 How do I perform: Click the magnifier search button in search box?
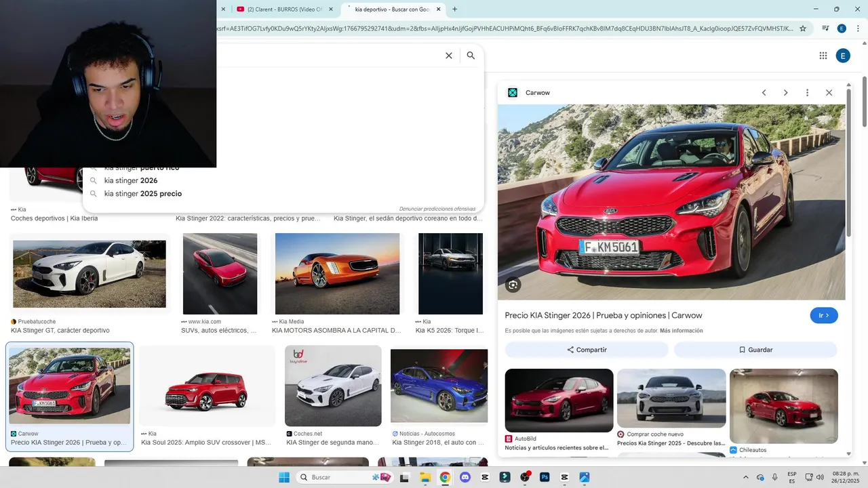point(471,56)
